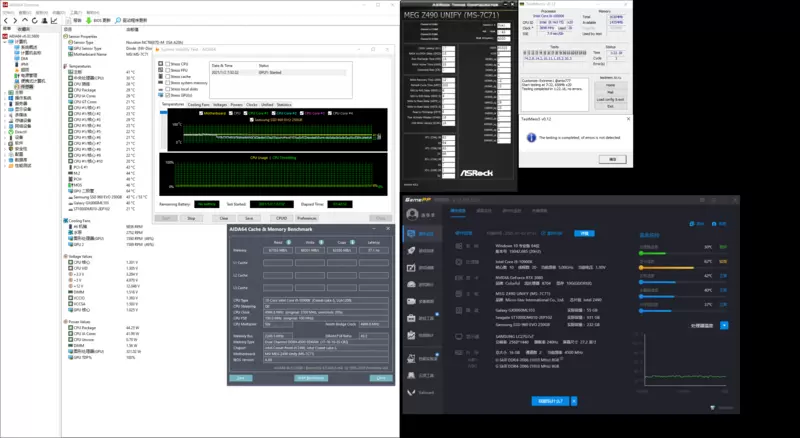Click info icon next to Write column header
This screenshot has width=800, height=438.
321,242
